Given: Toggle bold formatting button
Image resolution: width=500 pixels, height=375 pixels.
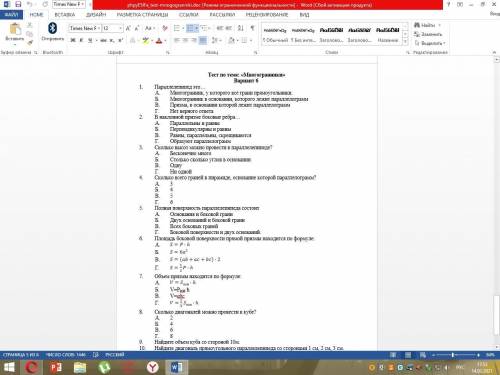Looking at the screenshot, I should tap(73, 40).
